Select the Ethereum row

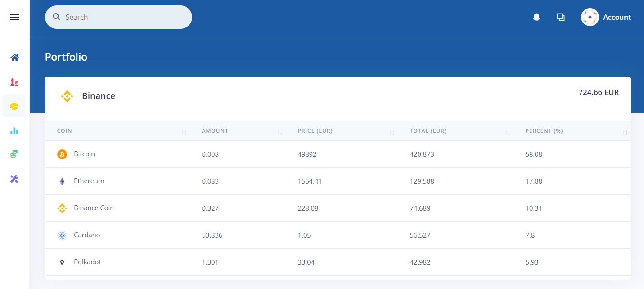89,181
